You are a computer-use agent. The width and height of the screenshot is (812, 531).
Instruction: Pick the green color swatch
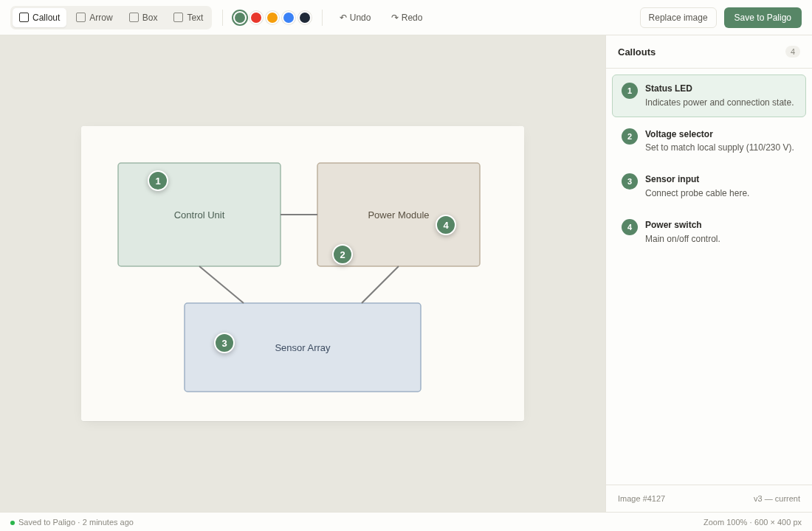(x=240, y=18)
